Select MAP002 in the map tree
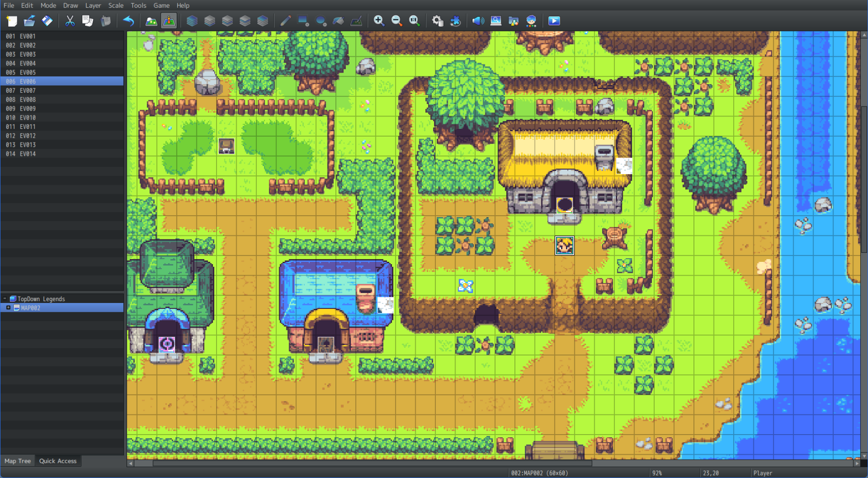The width and height of the screenshot is (868, 478). (62, 308)
